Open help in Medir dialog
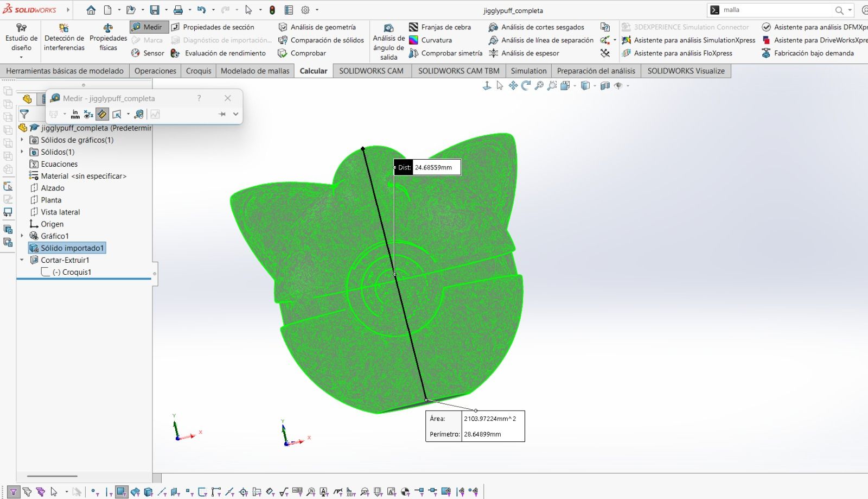 pyautogui.click(x=199, y=98)
